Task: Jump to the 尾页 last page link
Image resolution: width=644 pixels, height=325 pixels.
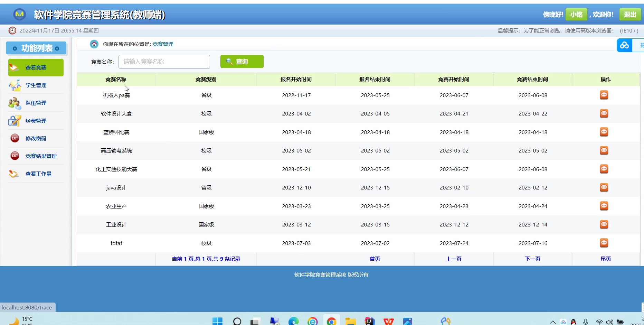Action: 605,259
